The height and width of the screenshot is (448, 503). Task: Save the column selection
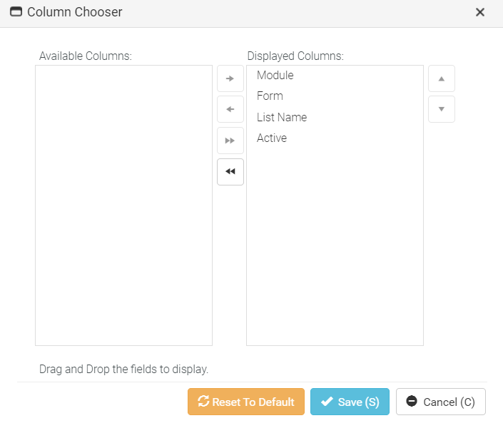click(x=350, y=402)
